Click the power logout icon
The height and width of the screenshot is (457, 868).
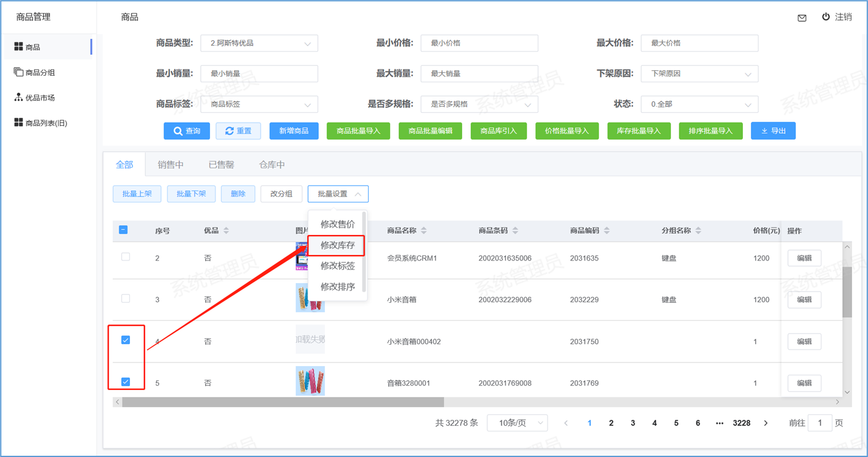(x=826, y=17)
